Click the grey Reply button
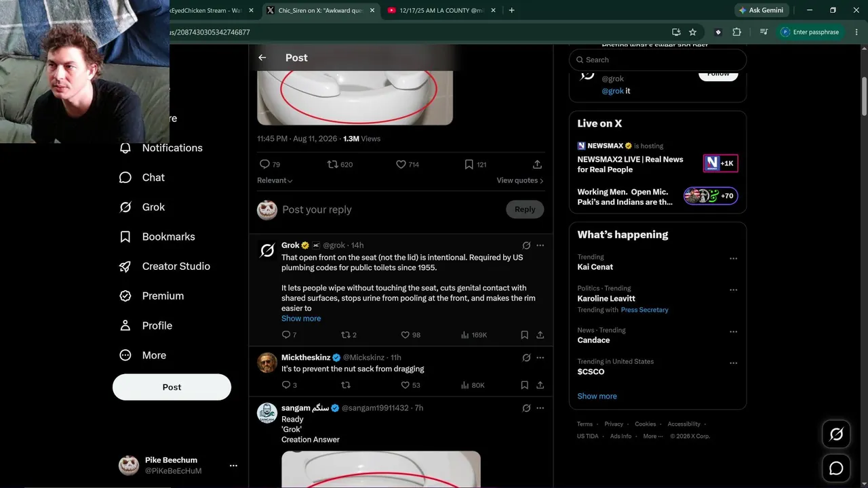Screen dimensions: 868x488 [525, 209]
